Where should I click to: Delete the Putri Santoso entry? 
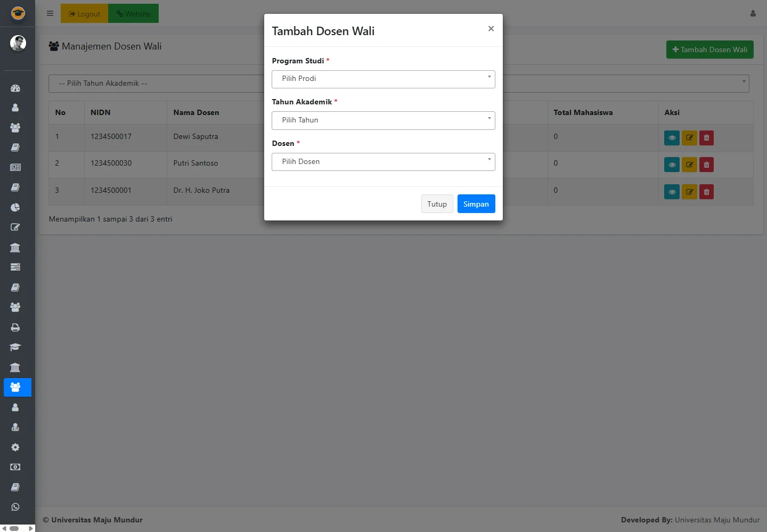pos(706,165)
